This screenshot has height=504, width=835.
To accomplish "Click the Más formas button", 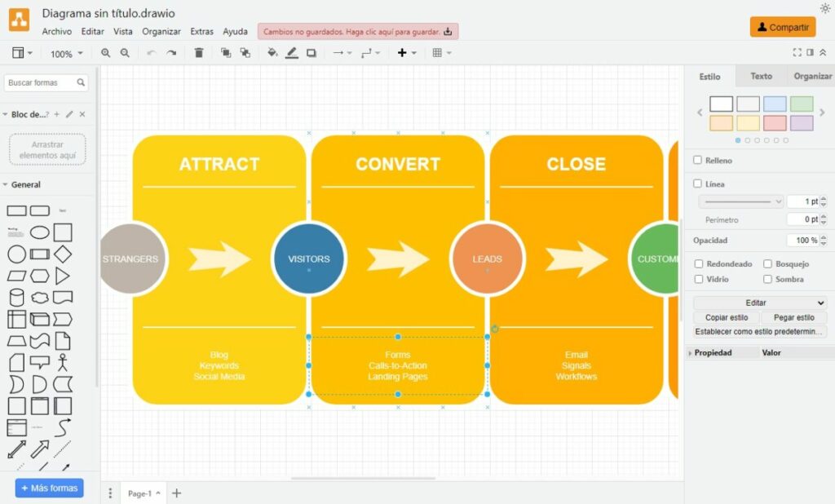I will [x=49, y=488].
